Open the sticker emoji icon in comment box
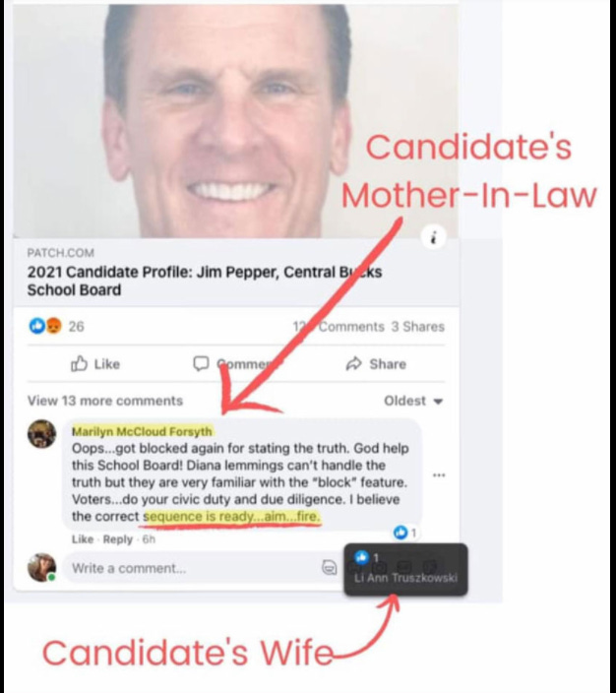This screenshot has width=616, height=693. click(329, 567)
